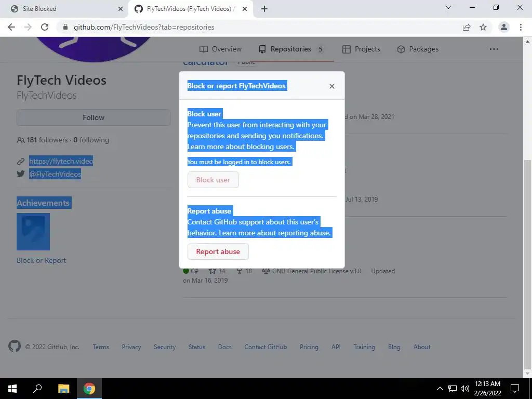Viewport: 532px width, 399px height.
Task: Show hidden system tray icons
Action: pyautogui.click(x=440, y=389)
